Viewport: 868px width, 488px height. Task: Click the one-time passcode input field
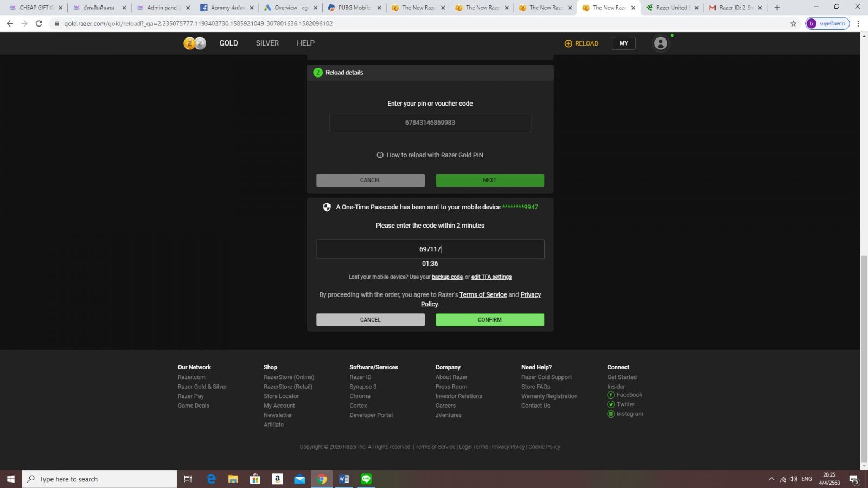tap(430, 249)
